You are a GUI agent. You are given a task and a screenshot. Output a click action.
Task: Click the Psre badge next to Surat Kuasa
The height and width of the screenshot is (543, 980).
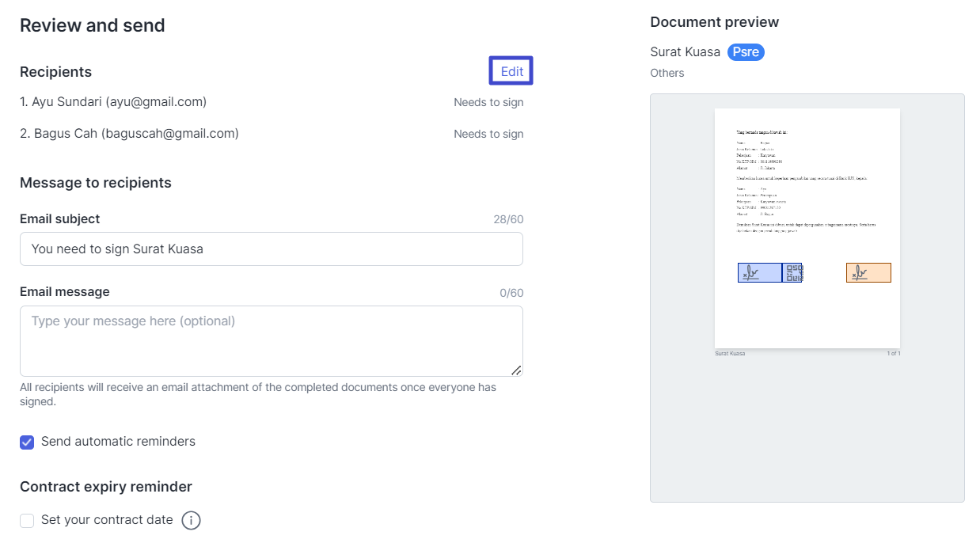[x=745, y=51]
